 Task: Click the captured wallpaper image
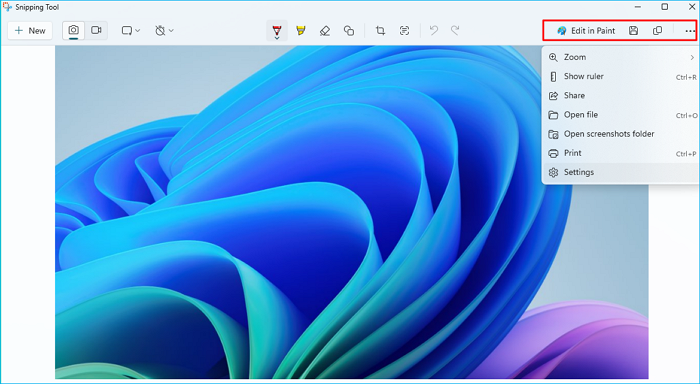[x=352, y=212]
